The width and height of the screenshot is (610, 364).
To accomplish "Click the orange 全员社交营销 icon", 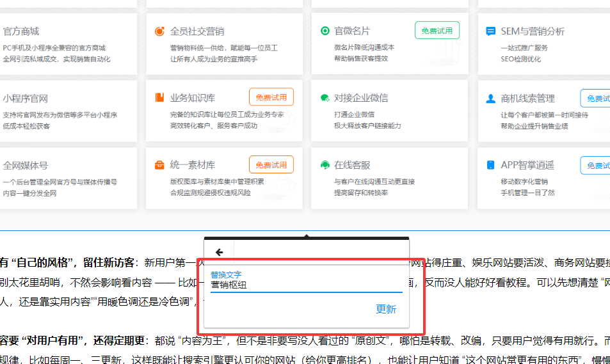I will click(159, 31).
